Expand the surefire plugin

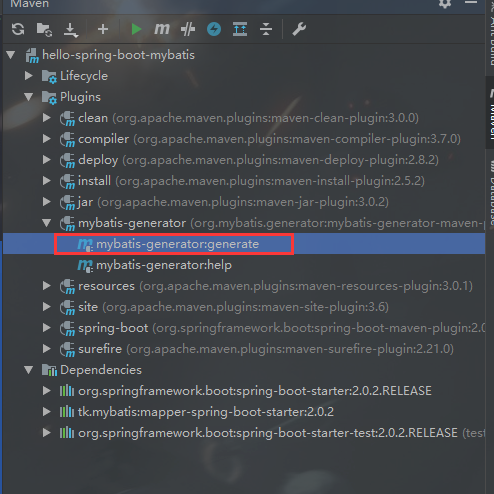pyautogui.click(x=47, y=349)
